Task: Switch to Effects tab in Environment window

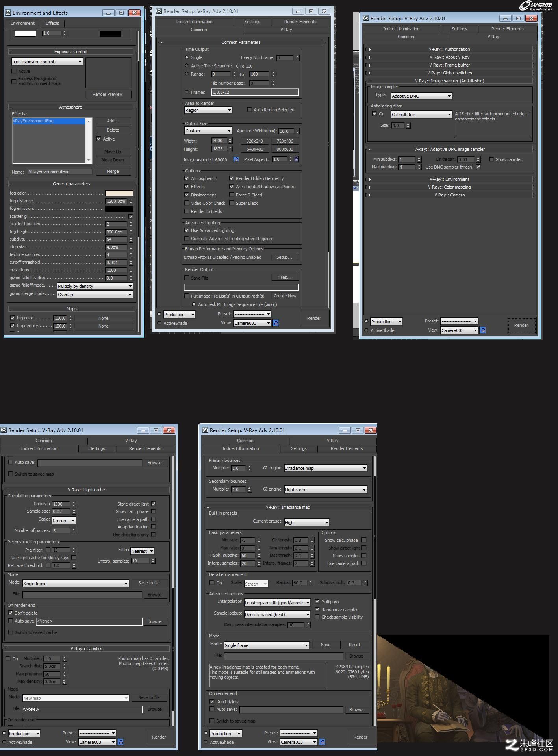Action: tap(52, 23)
